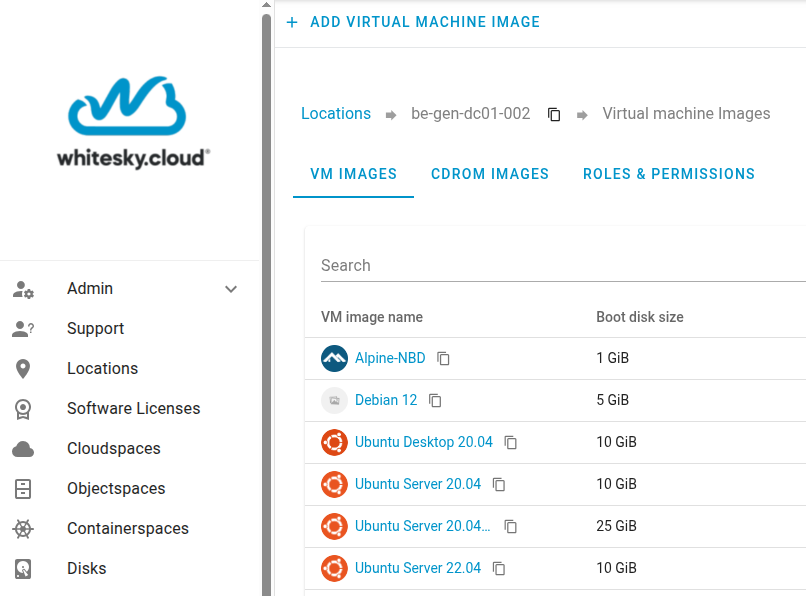Copy the Ubuntu Server 22.04 image name
806x596 pixels.
point(499,568)
